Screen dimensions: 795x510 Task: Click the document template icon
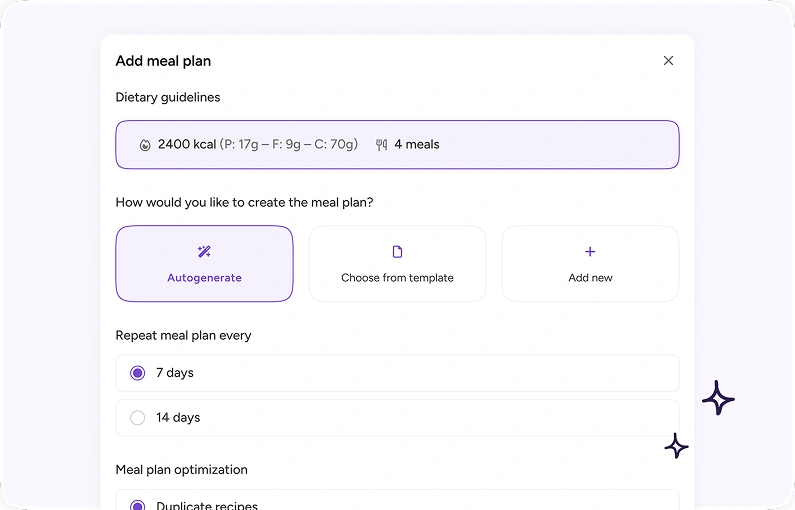[398, 251]
